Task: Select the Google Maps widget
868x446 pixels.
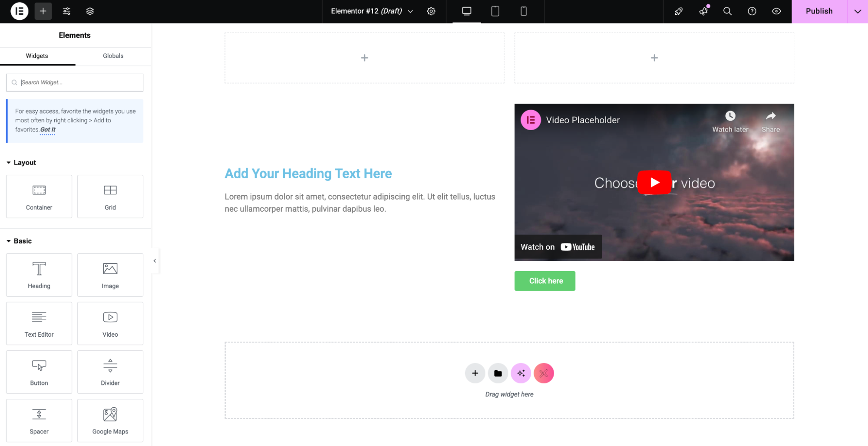Action: click(x=110, y=420)
